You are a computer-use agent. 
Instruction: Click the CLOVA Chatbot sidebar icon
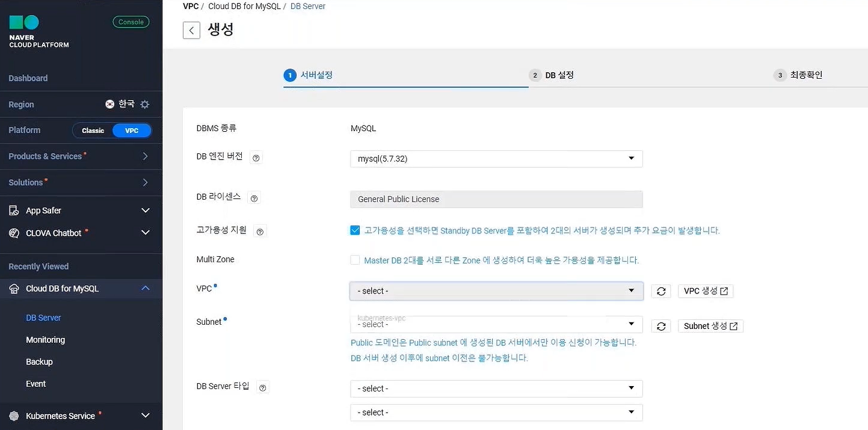point(14,233)
